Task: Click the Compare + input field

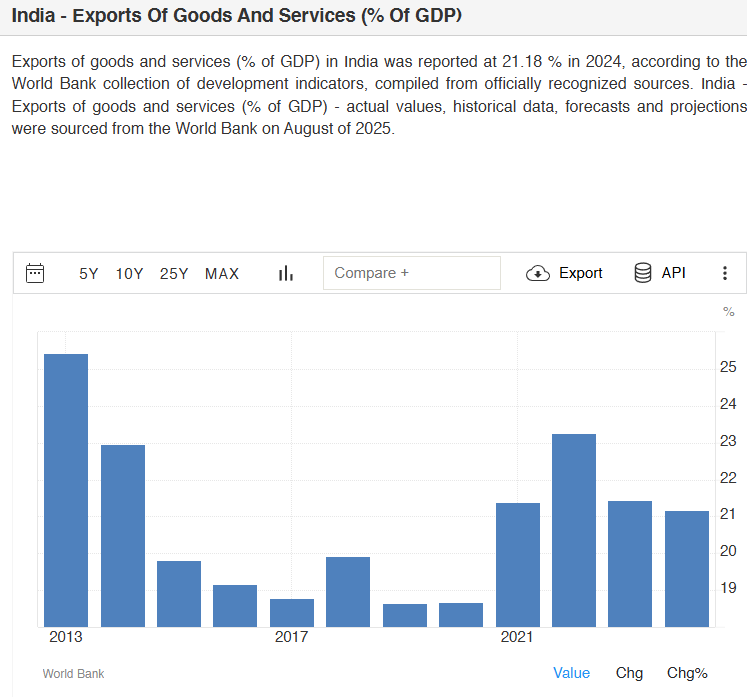Action: pos(412,273)
